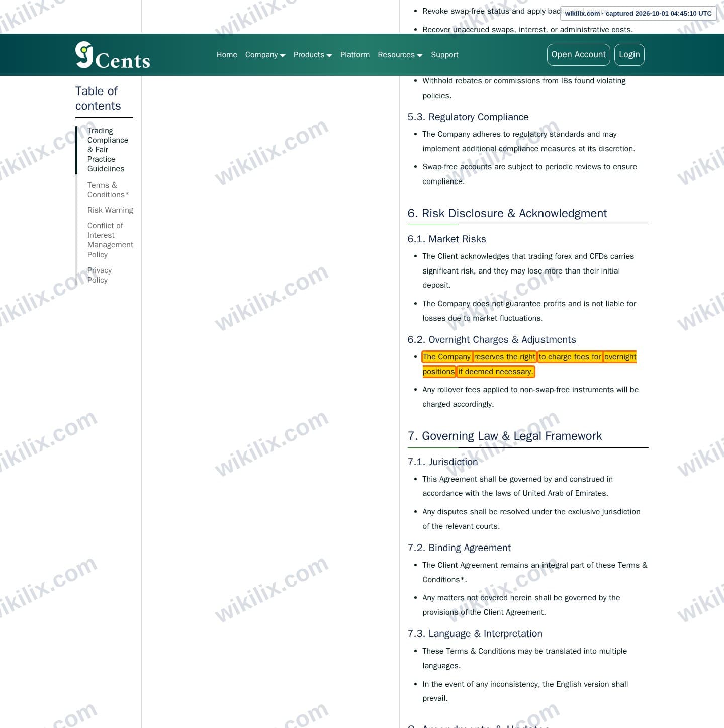Click the bullet 'The Client Agreement remains an integral part'
This screenshot has height=728, width=724.
(x=535, y=572)
